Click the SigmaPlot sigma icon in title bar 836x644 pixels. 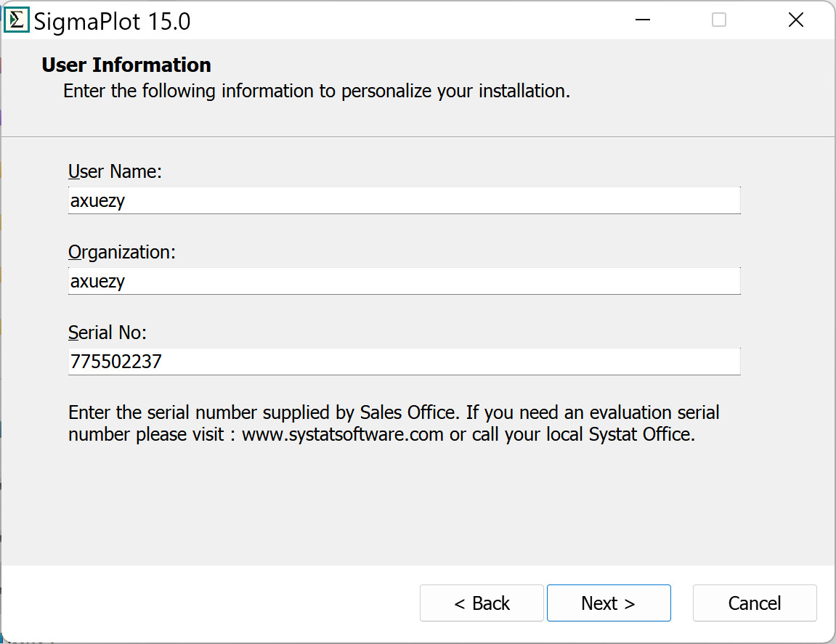click(x=17, y=20)
